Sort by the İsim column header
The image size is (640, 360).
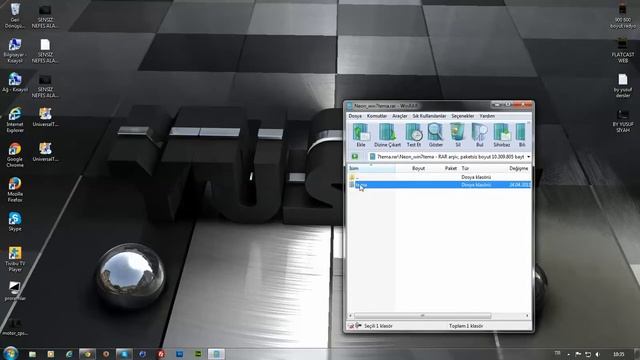coord(371,168)
